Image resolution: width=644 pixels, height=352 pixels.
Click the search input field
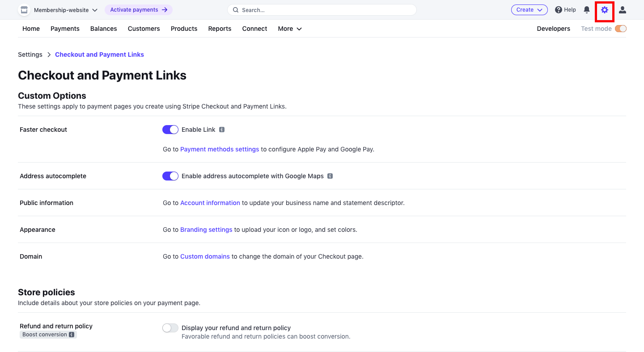coord(322,10)
